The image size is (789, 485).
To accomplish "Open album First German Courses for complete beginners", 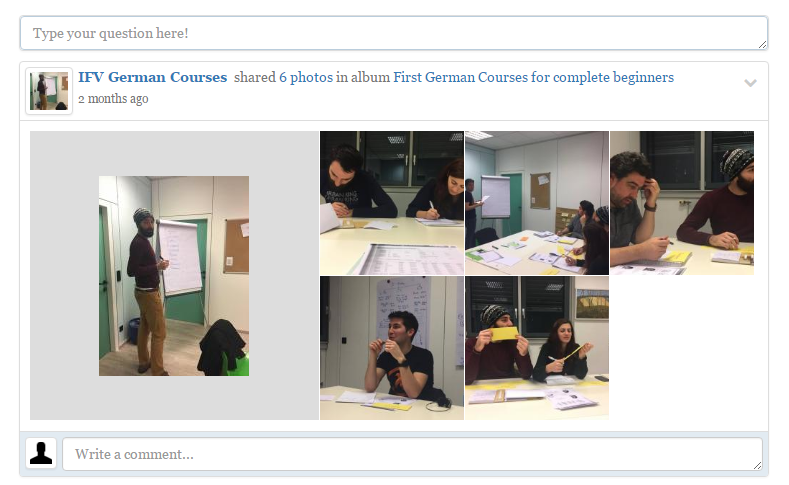I will (x=533, y=77).
